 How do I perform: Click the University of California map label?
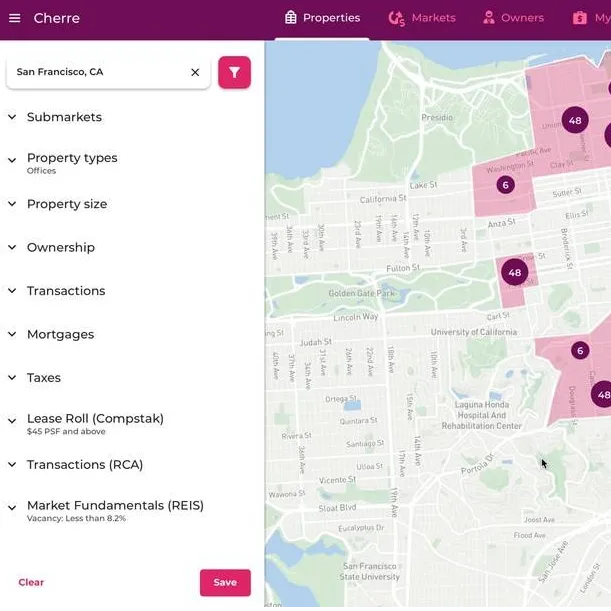coord(474,332)
